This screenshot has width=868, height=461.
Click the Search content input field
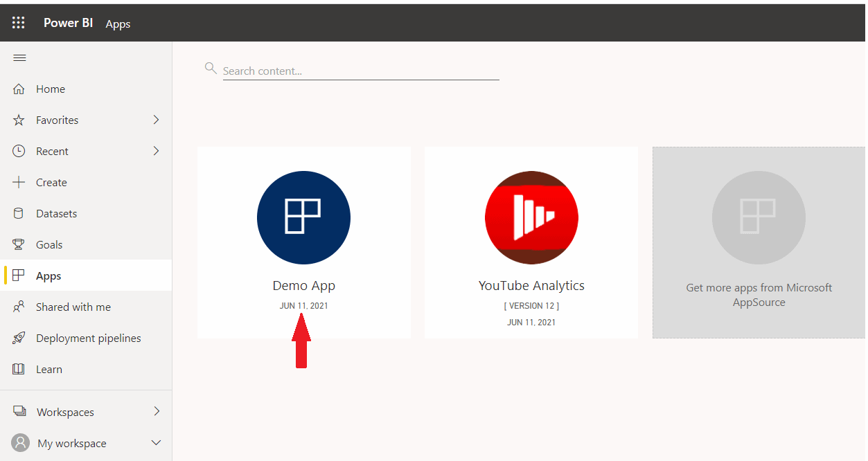click(360, 70)
